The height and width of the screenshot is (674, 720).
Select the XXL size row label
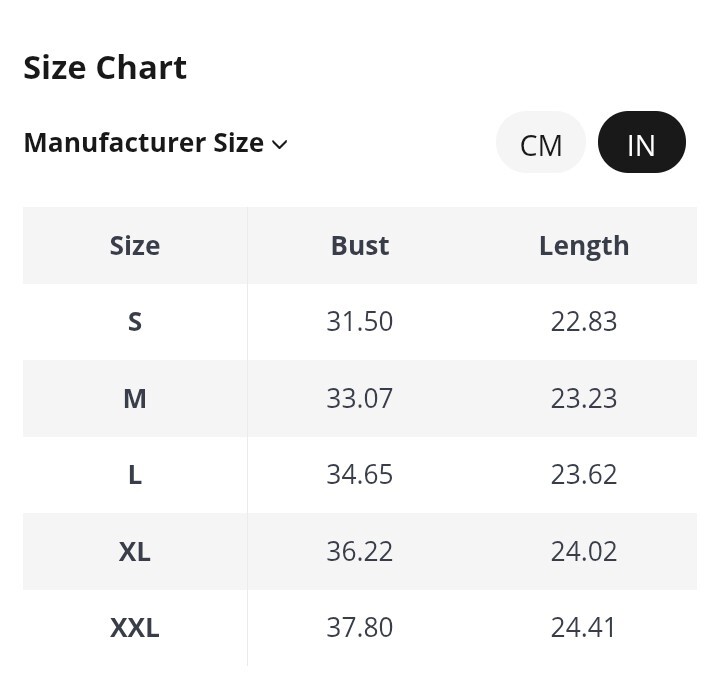[x=135, y=628]
